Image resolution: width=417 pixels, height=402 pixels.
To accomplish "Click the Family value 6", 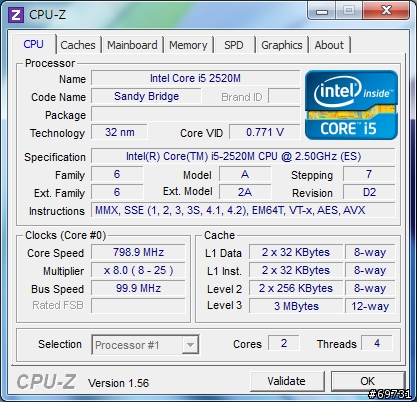I will coord(117,174).
